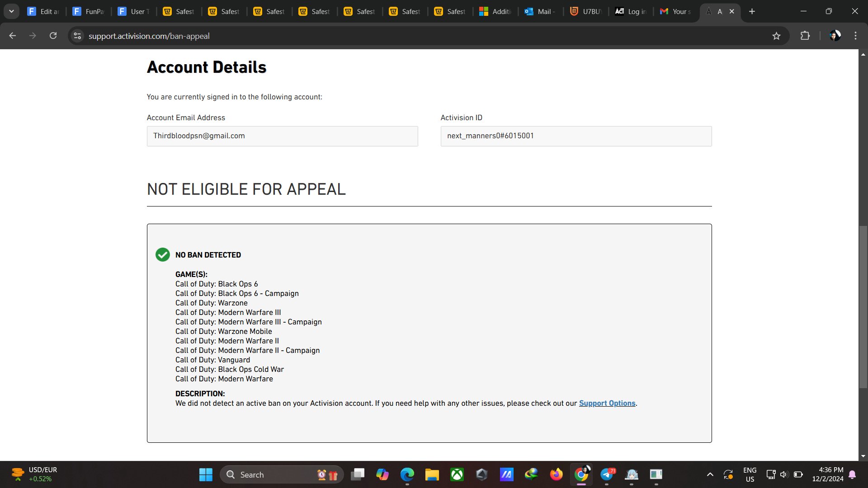
Task: Select 'Modern Warfare III - Campaign' line
Action: [x=249, y=322]
